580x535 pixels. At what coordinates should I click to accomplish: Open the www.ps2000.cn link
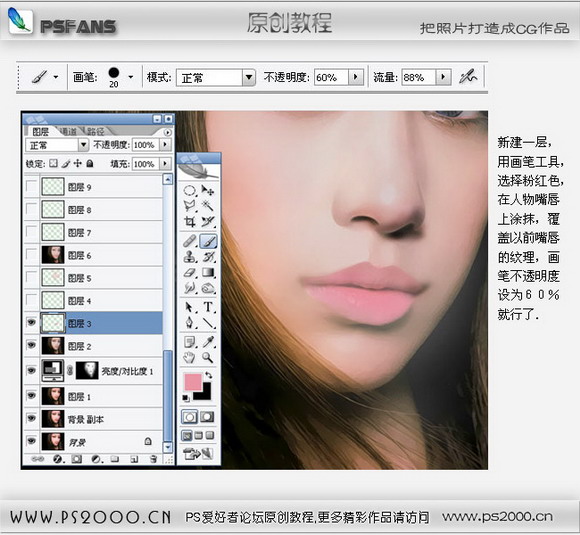pos(498,517)
